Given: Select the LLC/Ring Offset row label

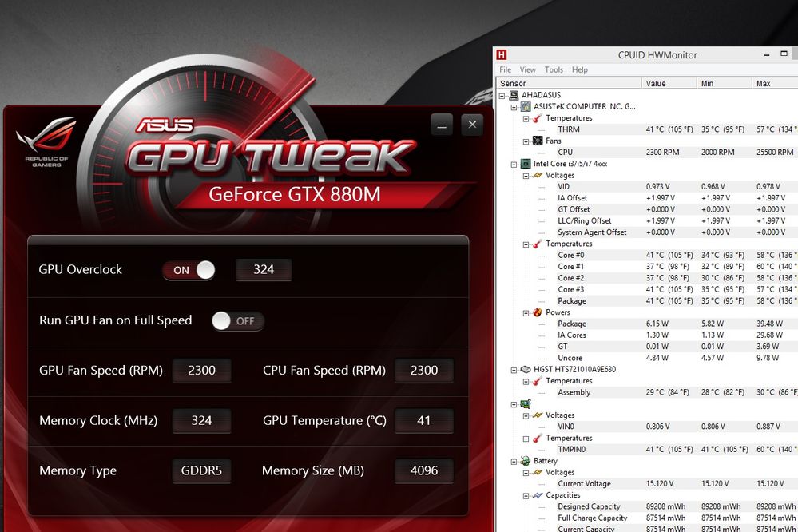Looking at the screenshot, I should pos(584,221).
